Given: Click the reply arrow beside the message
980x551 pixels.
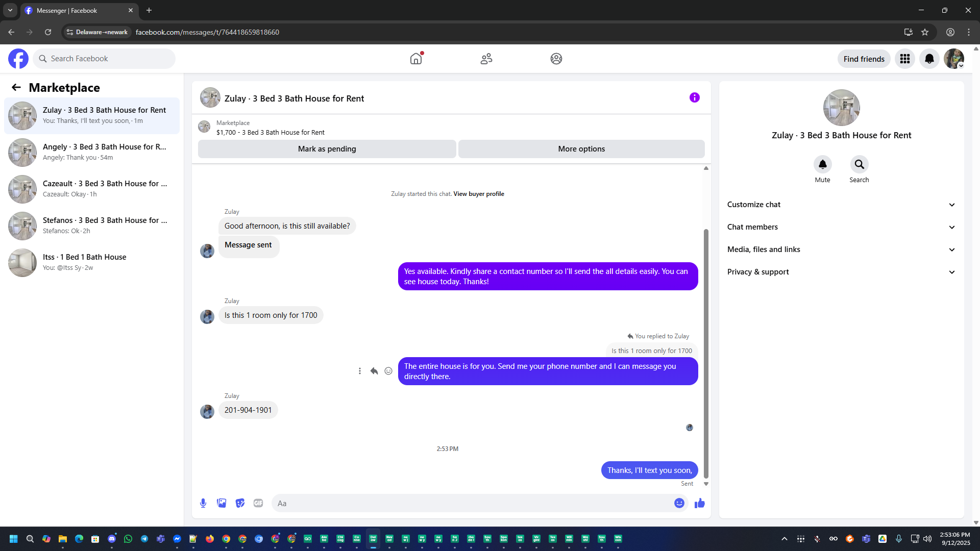Looking at the screenshot, I should pyautogui.click(x=374, y=371).
